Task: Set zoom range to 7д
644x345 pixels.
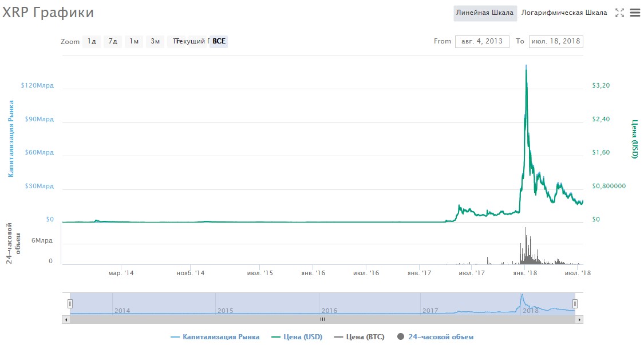Action: click(113, 41)
